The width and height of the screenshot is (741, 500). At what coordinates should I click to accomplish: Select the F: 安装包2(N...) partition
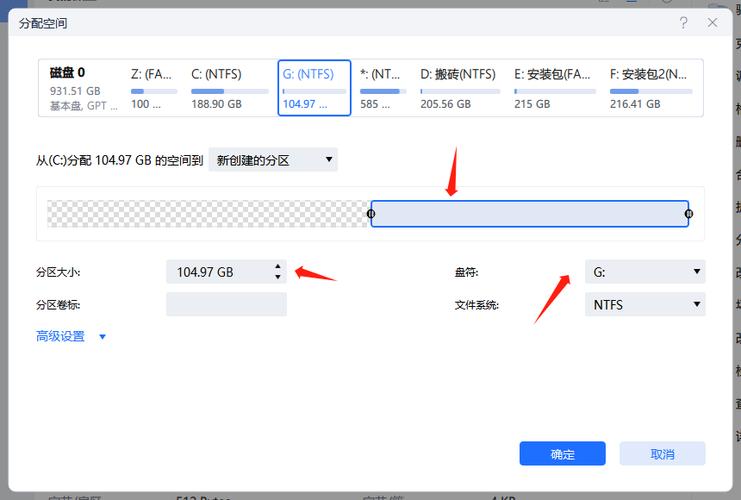tap(651, 88)
